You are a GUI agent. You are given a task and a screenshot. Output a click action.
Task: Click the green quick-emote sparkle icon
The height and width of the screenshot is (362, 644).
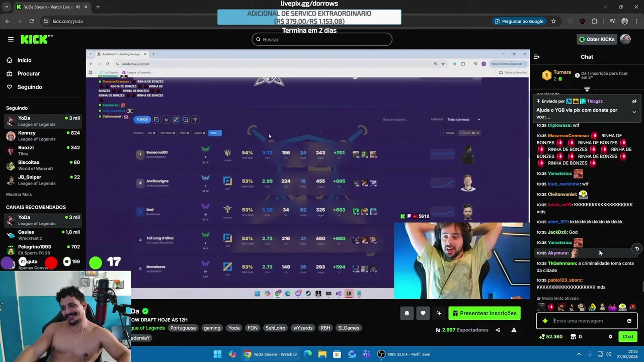[545, 321]
